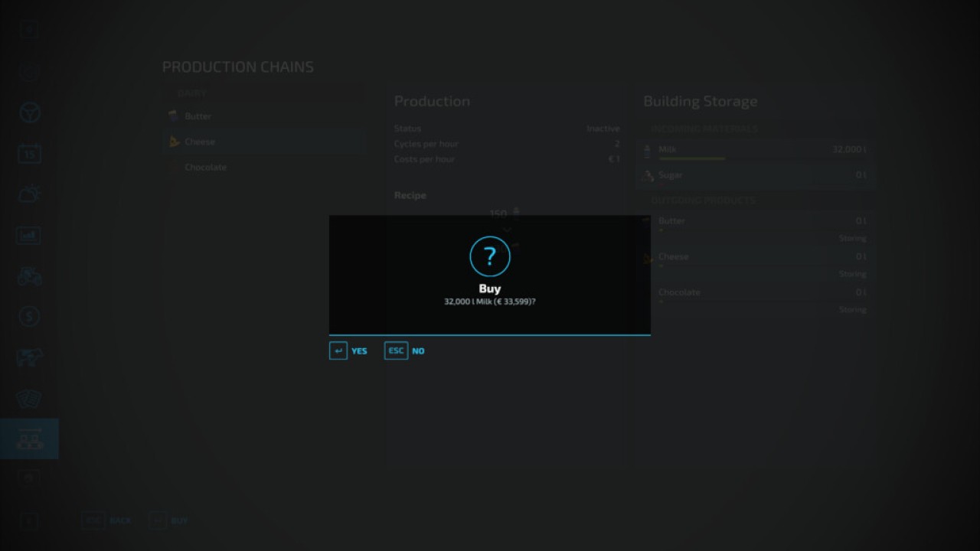
Task: Click the Storing mode under Chocolate
Action: [x=852, y=310]
